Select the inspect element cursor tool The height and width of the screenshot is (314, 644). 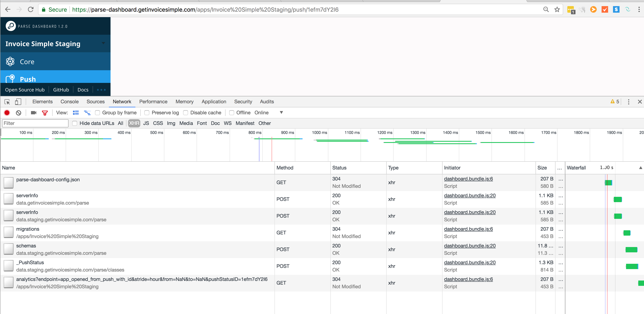coord(7,102)
